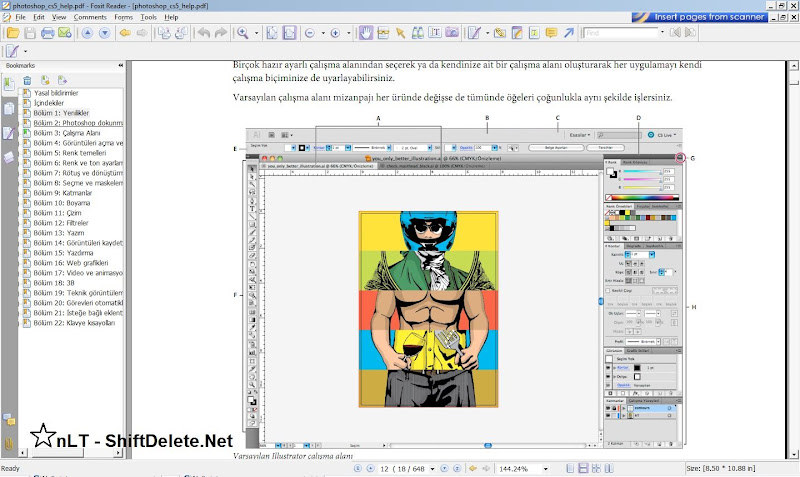Open bookmark Bölüm 9: Katmanlar

point(63,193)
